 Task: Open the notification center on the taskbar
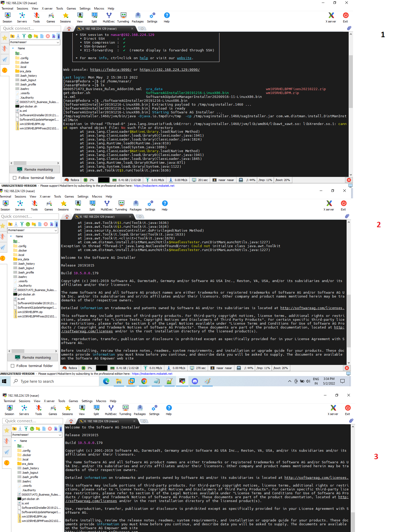[343, 381]
